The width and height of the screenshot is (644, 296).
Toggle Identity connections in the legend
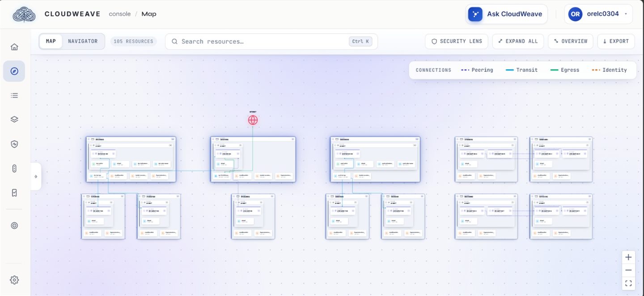[x=609, y=70]
